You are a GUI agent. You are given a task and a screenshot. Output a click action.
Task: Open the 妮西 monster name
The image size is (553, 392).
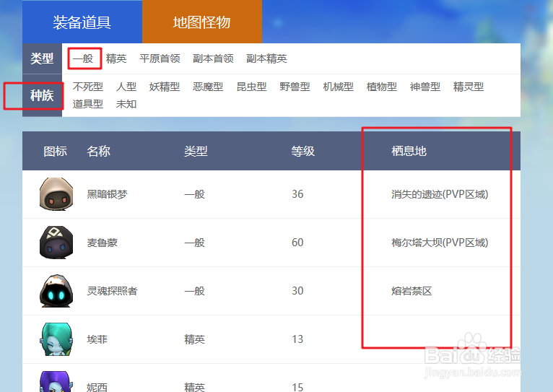(97, 387)
